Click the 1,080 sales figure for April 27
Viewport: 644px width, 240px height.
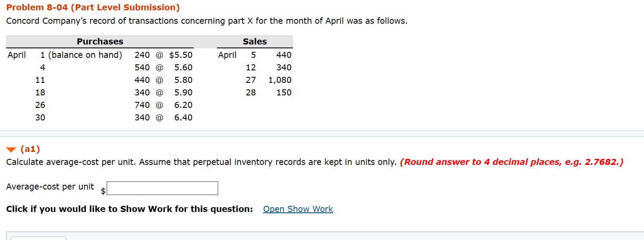(280, 80)
